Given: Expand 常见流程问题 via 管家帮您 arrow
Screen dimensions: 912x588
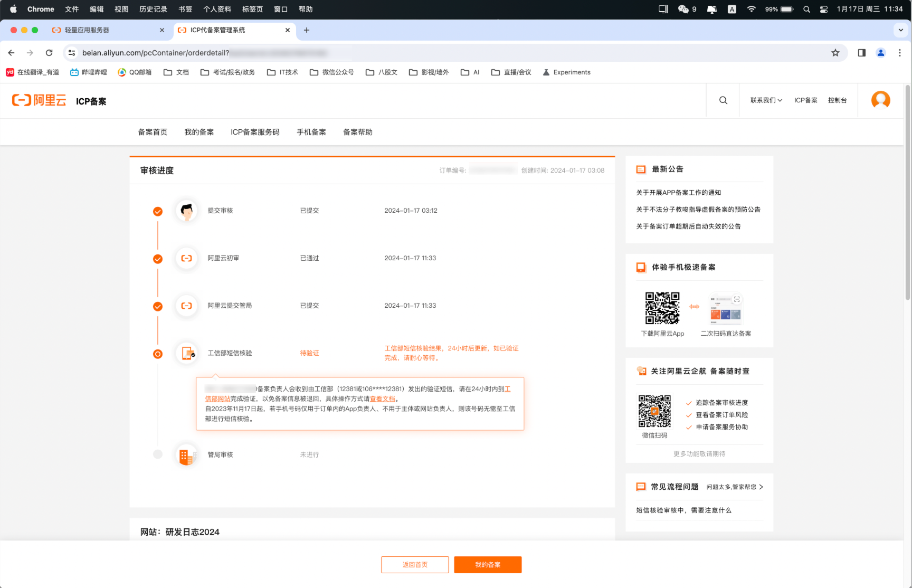Looking at the screenshot, I should coord(761,487).
